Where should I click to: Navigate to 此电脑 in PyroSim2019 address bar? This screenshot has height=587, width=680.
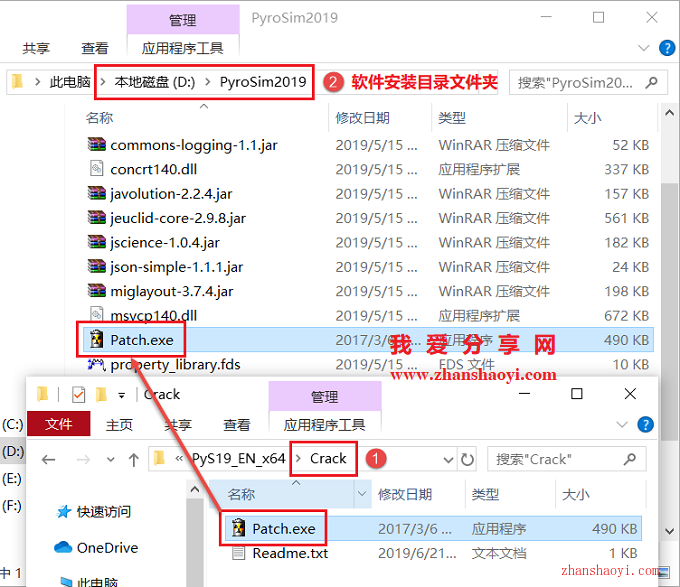pos(70,82)
